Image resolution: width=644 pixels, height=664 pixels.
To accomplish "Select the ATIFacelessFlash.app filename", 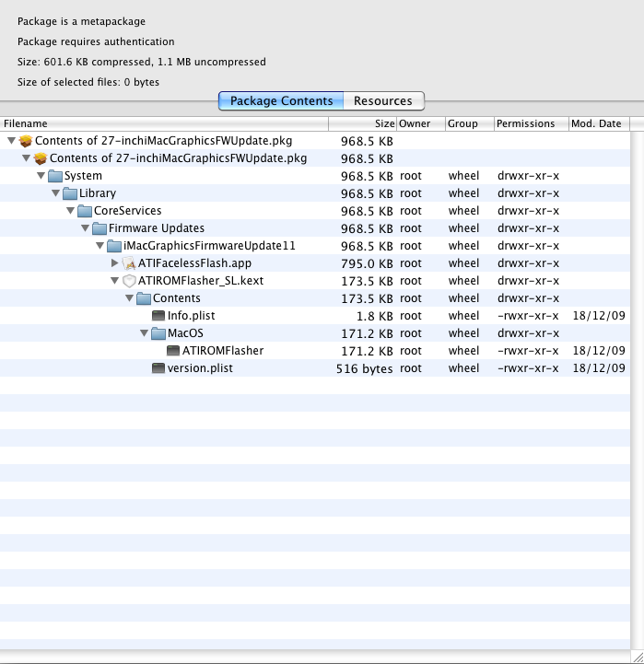I will (195, 263).
